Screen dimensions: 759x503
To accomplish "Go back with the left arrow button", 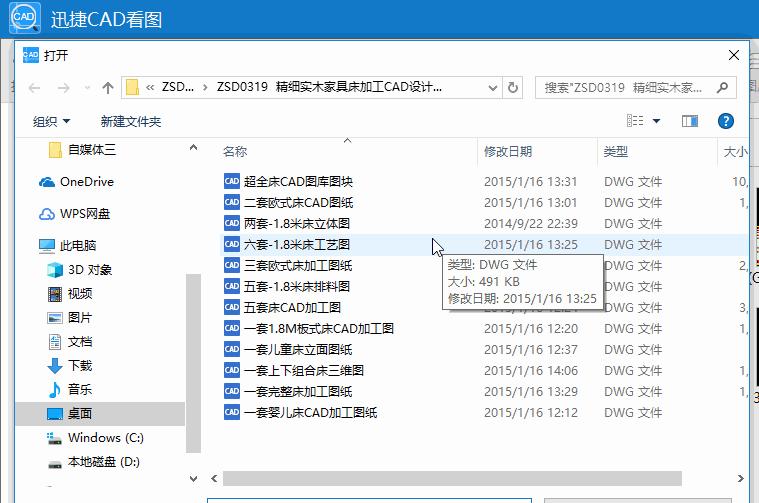I will [34, 88].
